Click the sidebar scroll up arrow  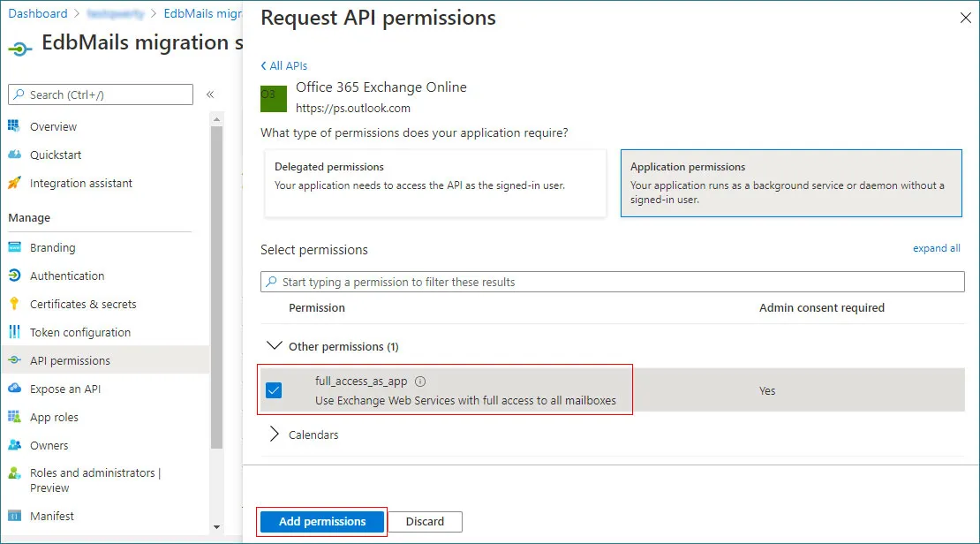click(x=217, y=119)
